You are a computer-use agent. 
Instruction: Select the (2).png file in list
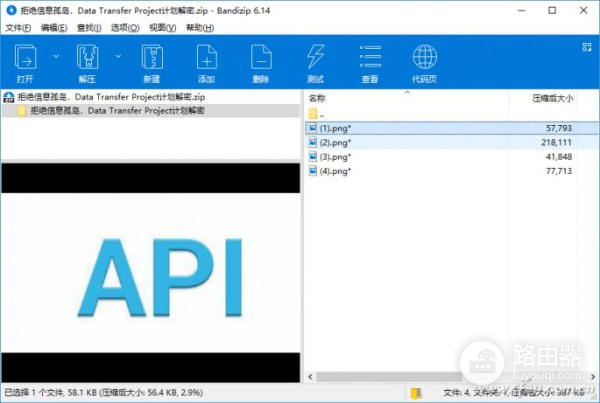click(334, 143)
